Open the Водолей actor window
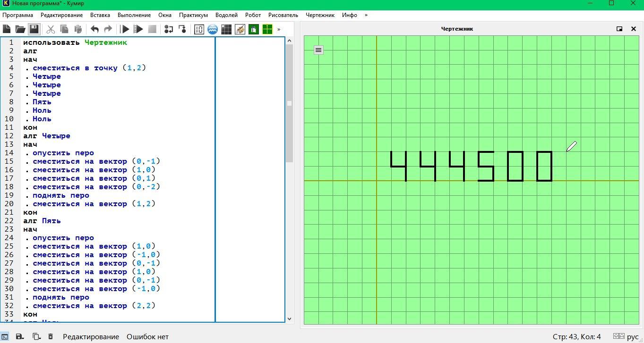Image resolution: width=644 pixels, height=343 pixels. click(x=213, y=29)
